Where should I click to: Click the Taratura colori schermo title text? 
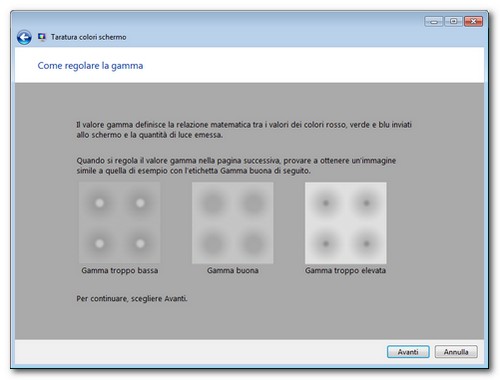point(88,37)
